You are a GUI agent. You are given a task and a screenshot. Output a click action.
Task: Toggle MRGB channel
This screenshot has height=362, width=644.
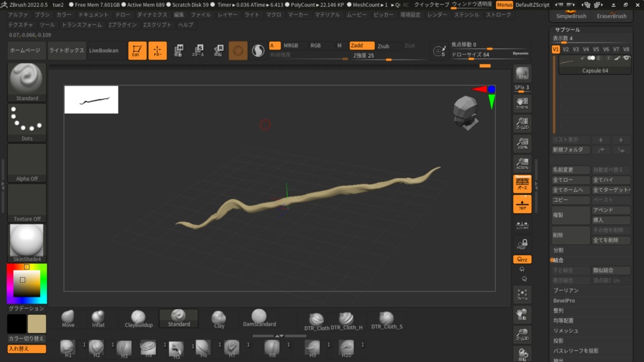point(291,45)
